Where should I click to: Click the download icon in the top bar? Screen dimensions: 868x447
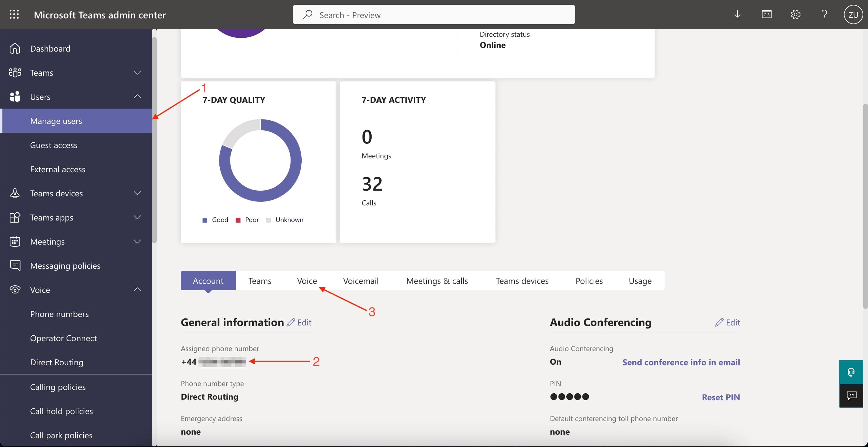click(x=737, y=14)
